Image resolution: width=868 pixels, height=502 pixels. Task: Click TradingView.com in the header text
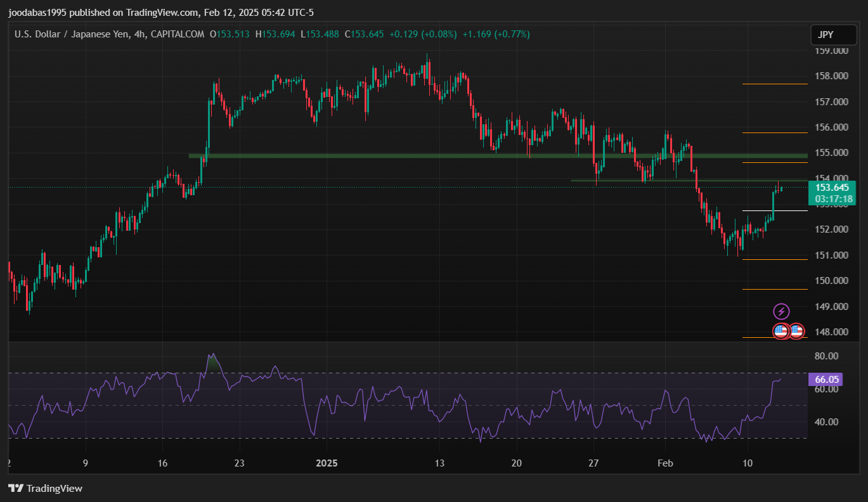click(161, 13)
